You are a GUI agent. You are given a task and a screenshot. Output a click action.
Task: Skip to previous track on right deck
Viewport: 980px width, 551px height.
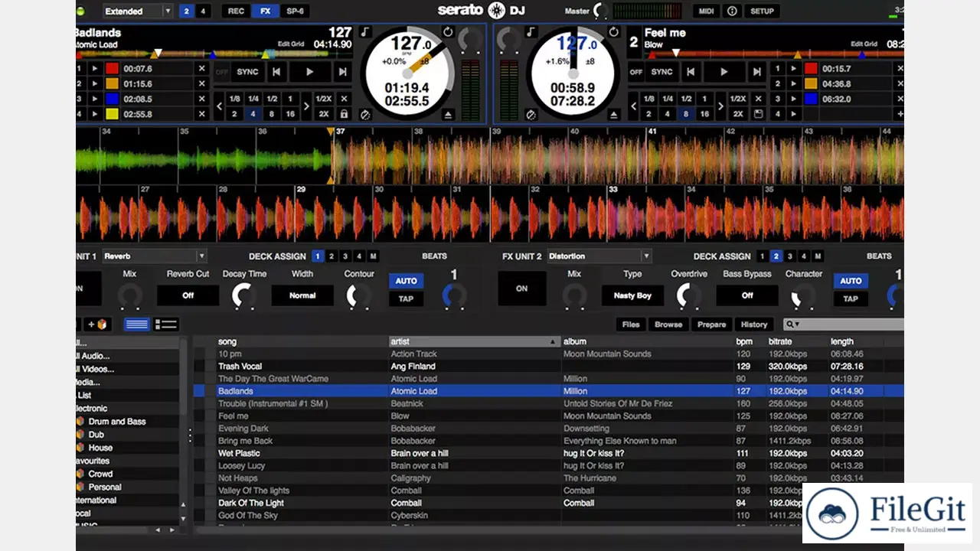pos(691,72)
